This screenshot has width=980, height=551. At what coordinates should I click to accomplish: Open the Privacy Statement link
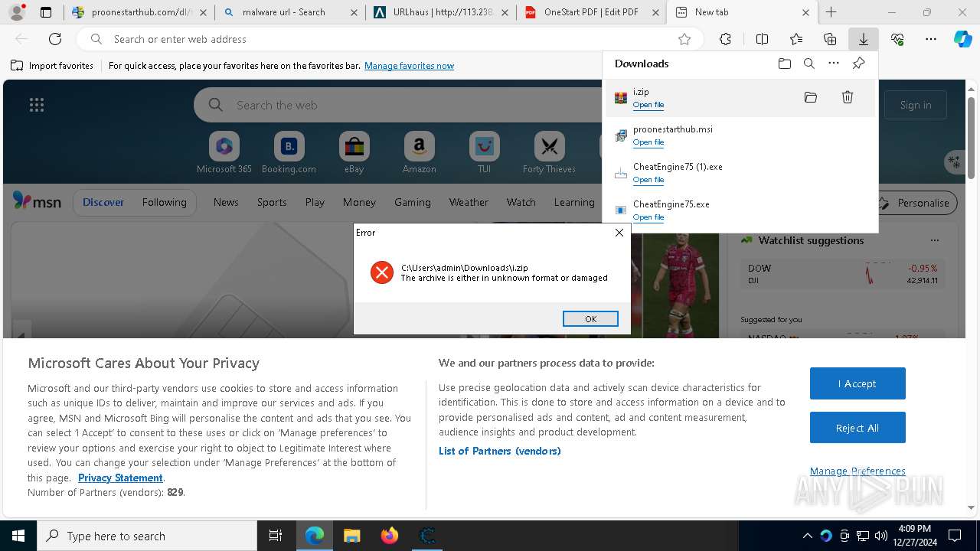click(x=120, y=478)
